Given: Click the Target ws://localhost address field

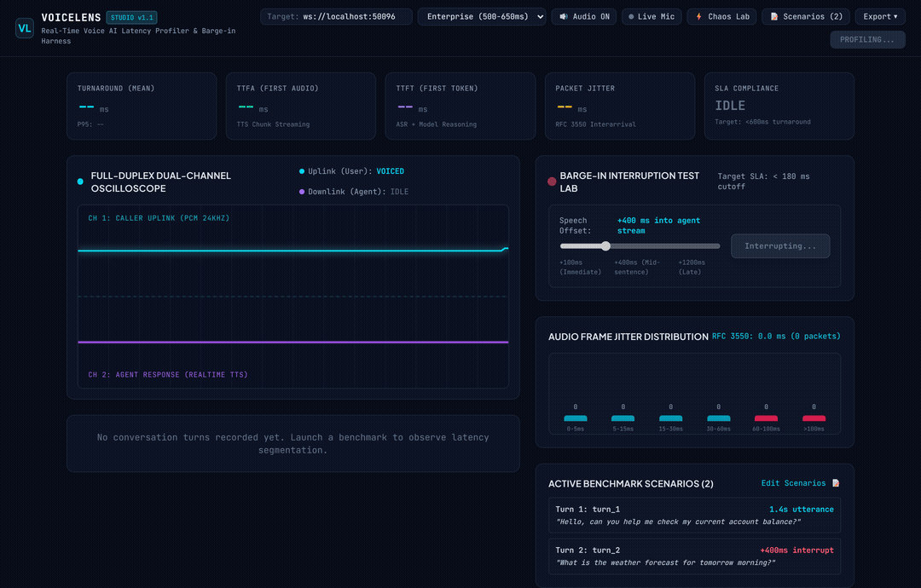Looking at the screenshot, I should click(336, 16).
